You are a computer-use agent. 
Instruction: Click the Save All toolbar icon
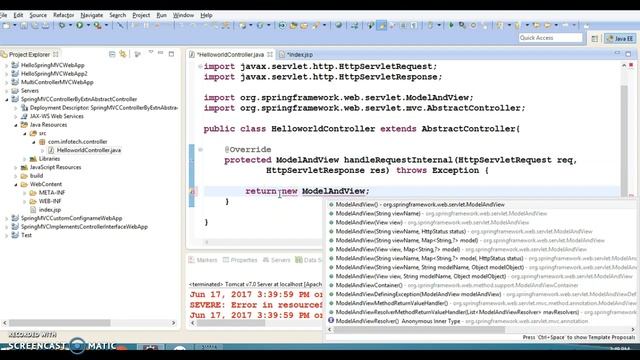(35, 25)
